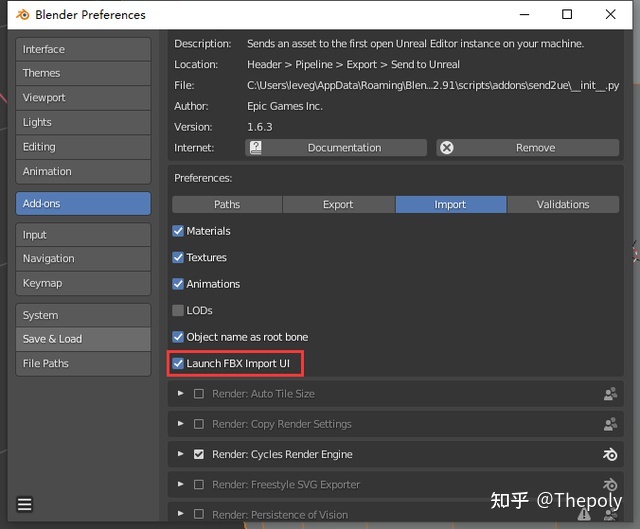This screenshot has width=640, height=529.
Task: Click the Documentation book icon
Action: 256,148
